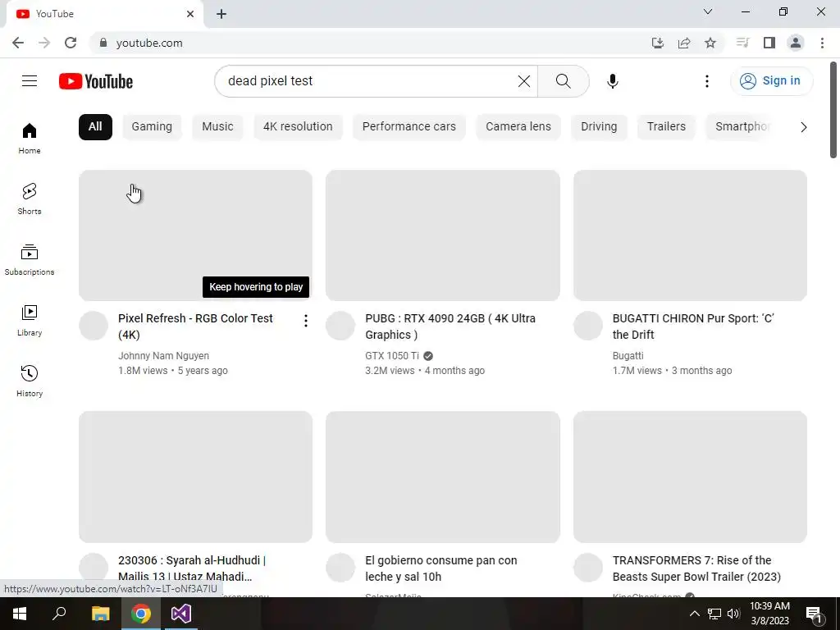Toggle Chrome side panel
Screen dimensions: 840x630
click(769, 43)
